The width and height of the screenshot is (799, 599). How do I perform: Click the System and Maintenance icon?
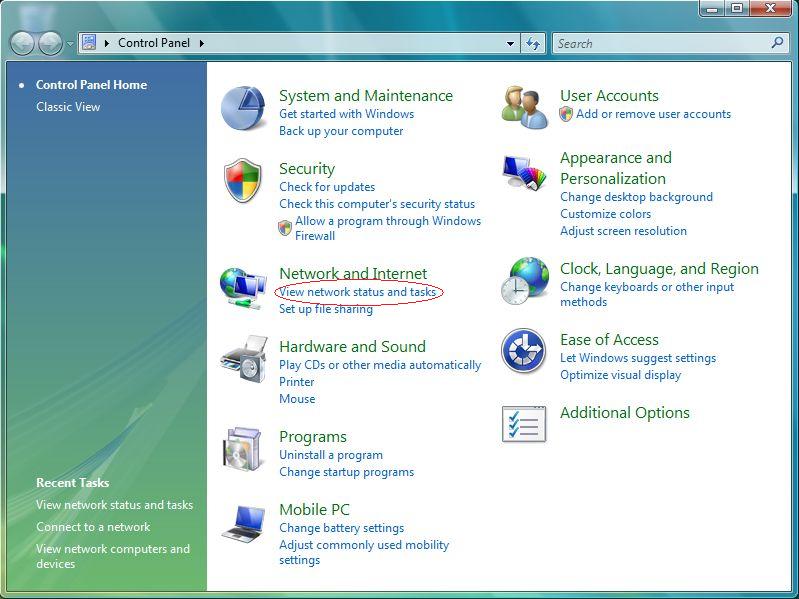[x=243, y=108]
